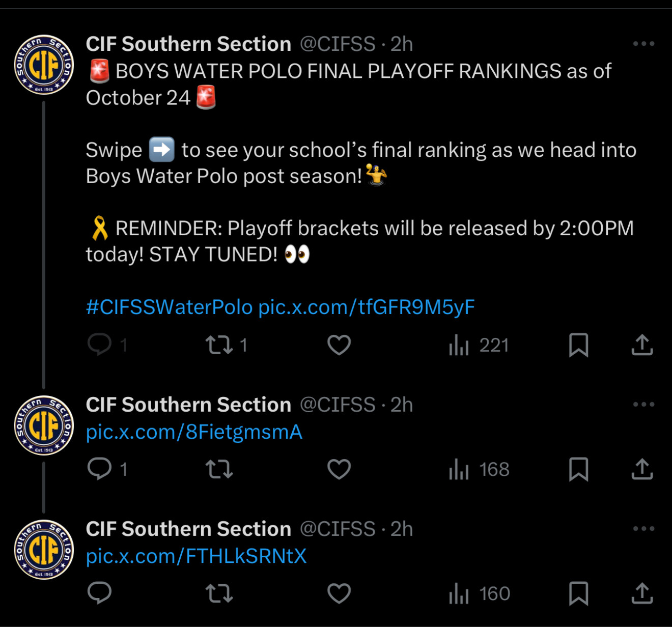This screenshot has height=627, width=672.
Task: Open the #CIFSSWaterPolo hashtag
Action: (169, 307)
